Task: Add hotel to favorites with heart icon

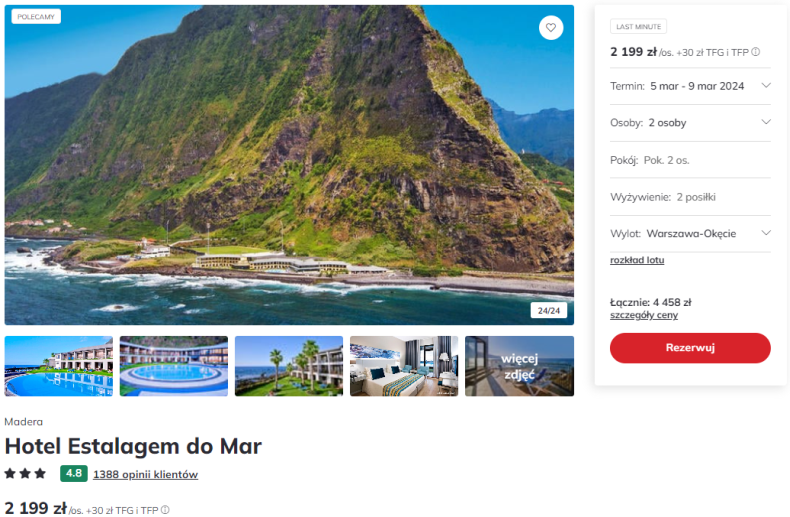Action: click(551, 28)
